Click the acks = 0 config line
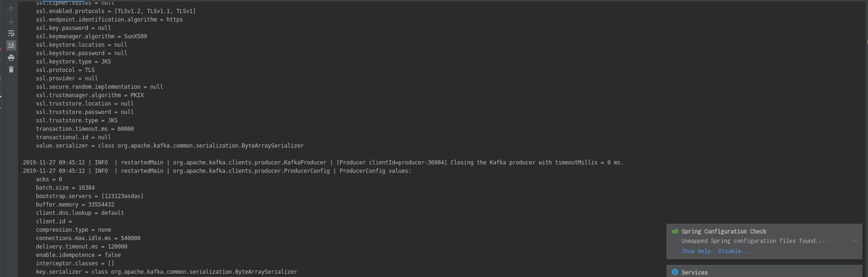Screen dimensions: 868x277 (x=49, y=179)
